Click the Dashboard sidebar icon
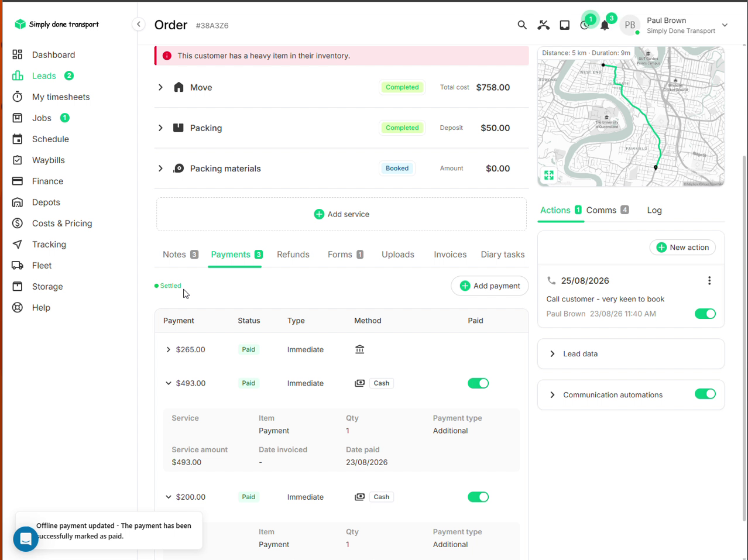Screen dimensions: 748x560 [18, 54]
